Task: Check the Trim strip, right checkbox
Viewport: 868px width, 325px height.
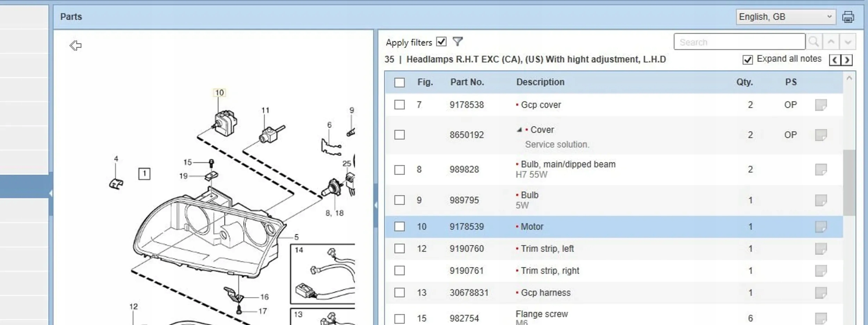Action: 400,270
